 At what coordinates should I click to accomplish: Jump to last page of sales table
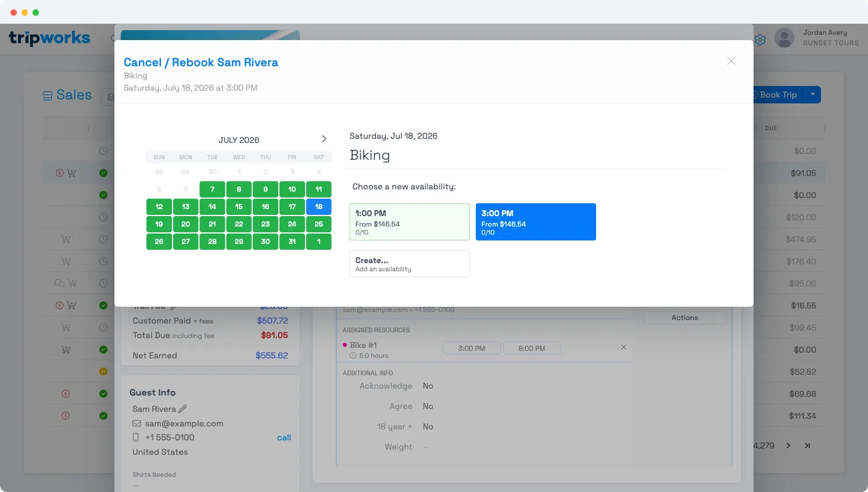pyautogui.click(x=807, y=446)
